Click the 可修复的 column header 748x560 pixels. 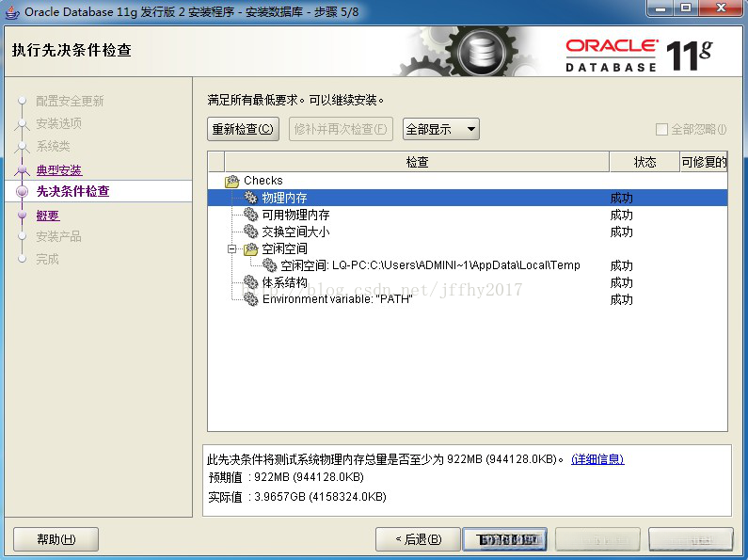tap(704, 162)
